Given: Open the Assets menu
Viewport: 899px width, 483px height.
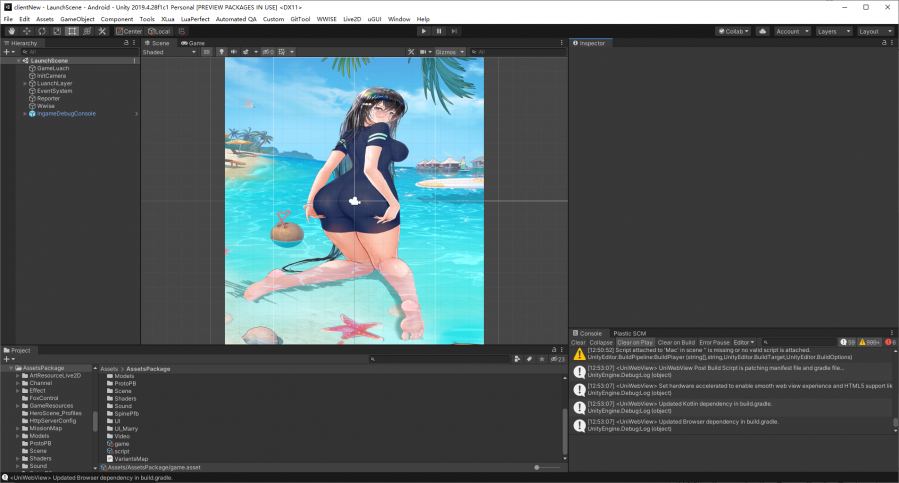Looking at the screenshot, I should click(x=45, y=19).
